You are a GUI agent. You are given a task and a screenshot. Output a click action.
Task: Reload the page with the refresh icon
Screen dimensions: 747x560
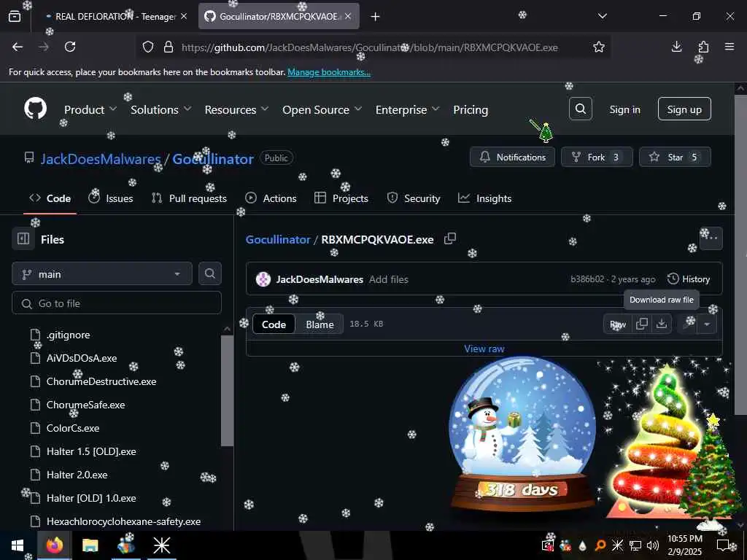(70, 47)
